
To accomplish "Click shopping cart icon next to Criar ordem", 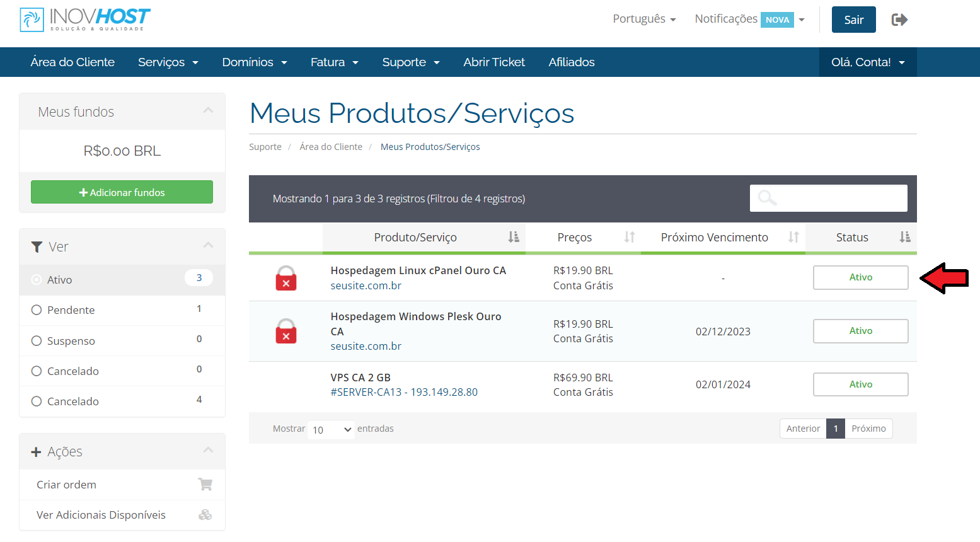I will [205, 485].
